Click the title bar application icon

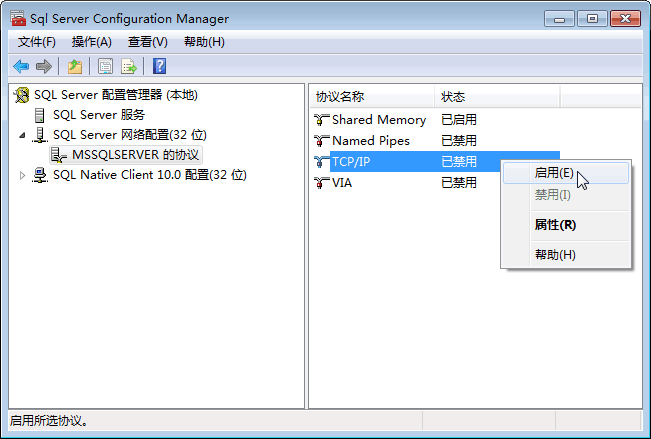tap(18, 18)
